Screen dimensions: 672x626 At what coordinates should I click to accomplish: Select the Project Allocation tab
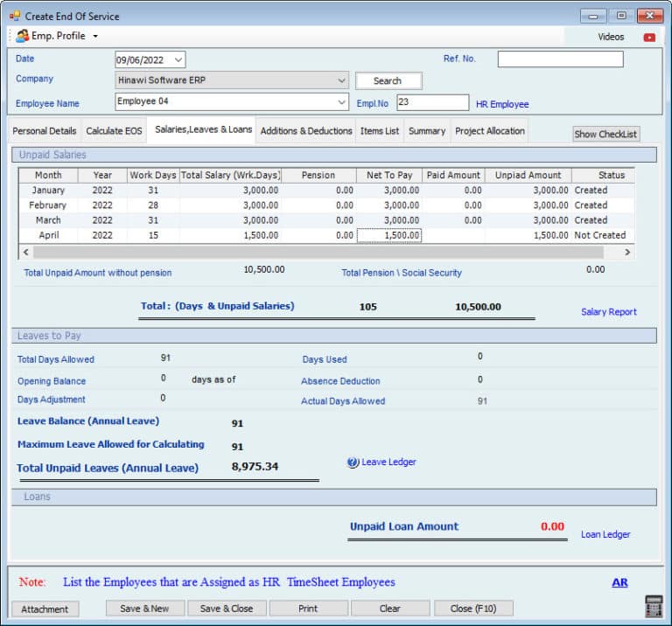489,131
